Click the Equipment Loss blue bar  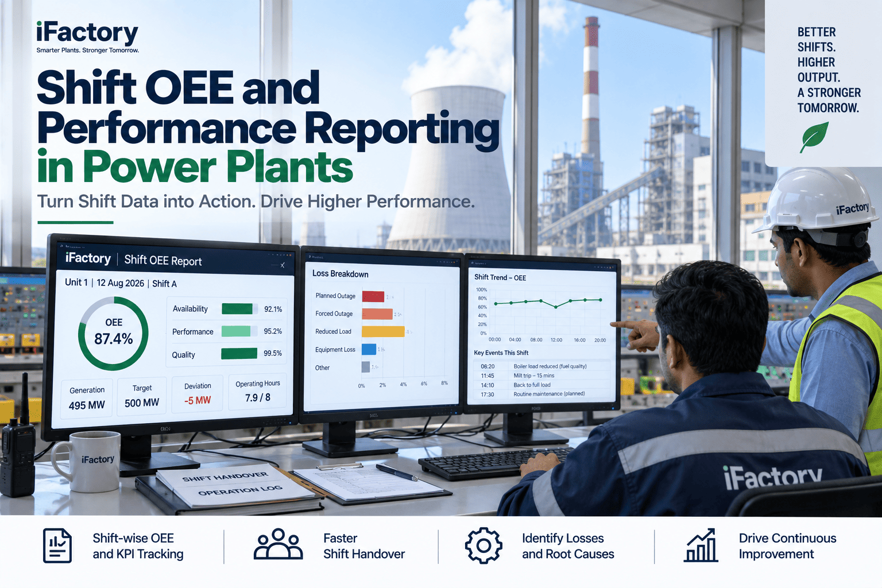click(x=369, y=349)
